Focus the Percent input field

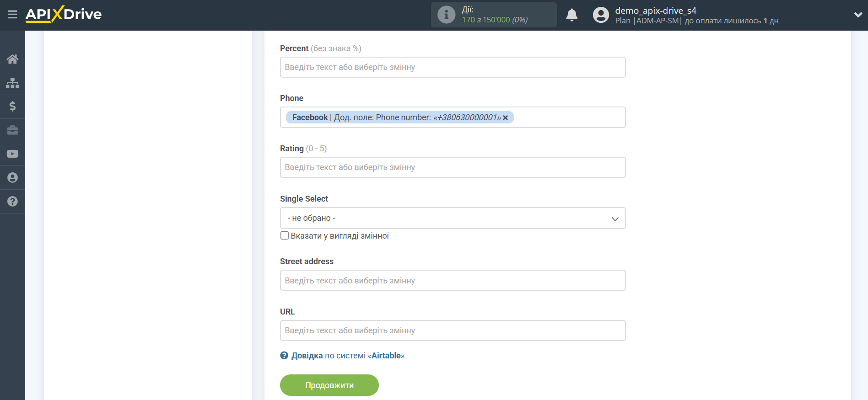tap(452, 67)
